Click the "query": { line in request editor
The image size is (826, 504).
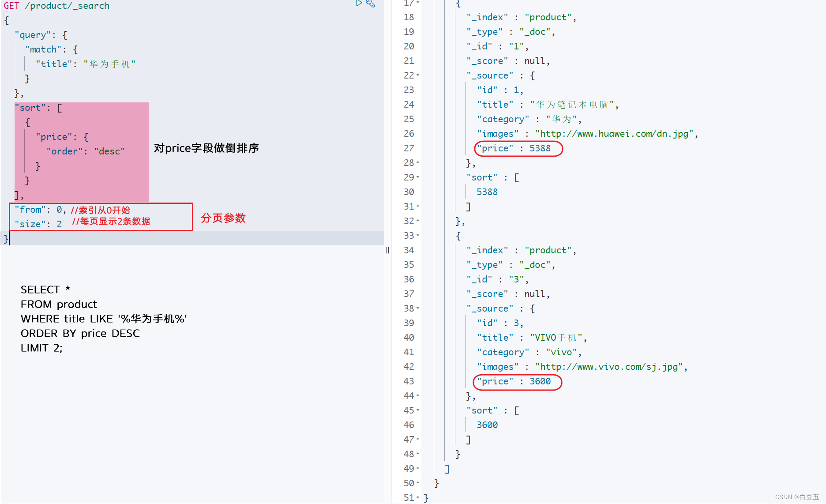41,35
